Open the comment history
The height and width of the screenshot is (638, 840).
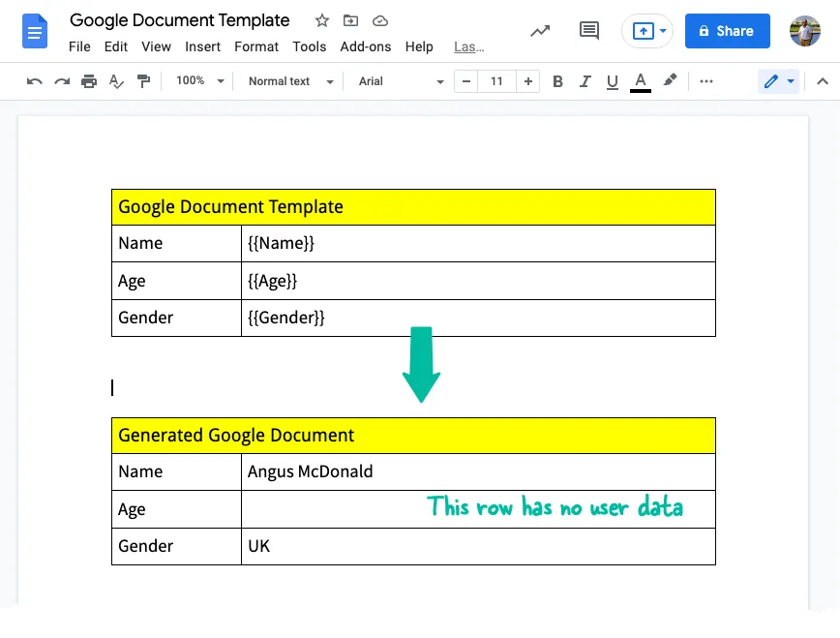click(x=588, y=30)
